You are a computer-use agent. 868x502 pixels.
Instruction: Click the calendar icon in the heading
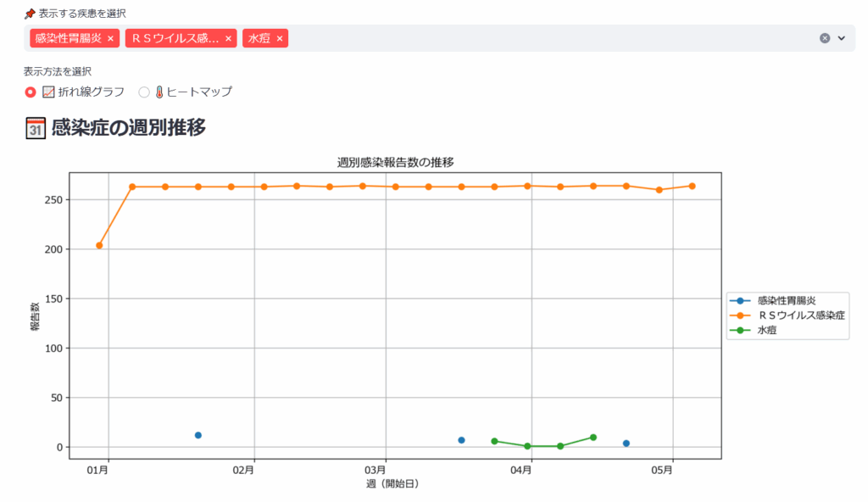click(36, 128)
